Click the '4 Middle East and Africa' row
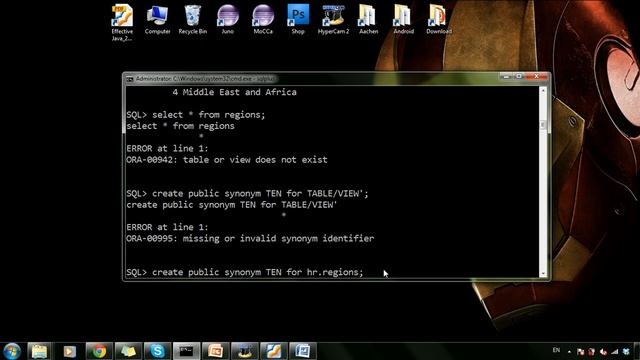640x360 pixels. (234, 92)
